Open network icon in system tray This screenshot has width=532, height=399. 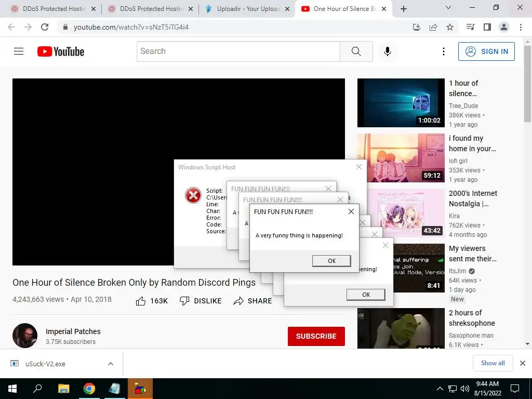point(453,389)
